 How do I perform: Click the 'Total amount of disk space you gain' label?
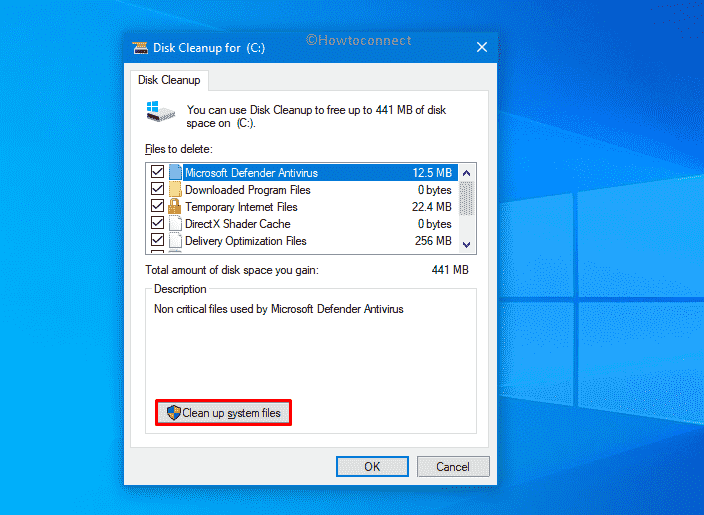point(232,270)
